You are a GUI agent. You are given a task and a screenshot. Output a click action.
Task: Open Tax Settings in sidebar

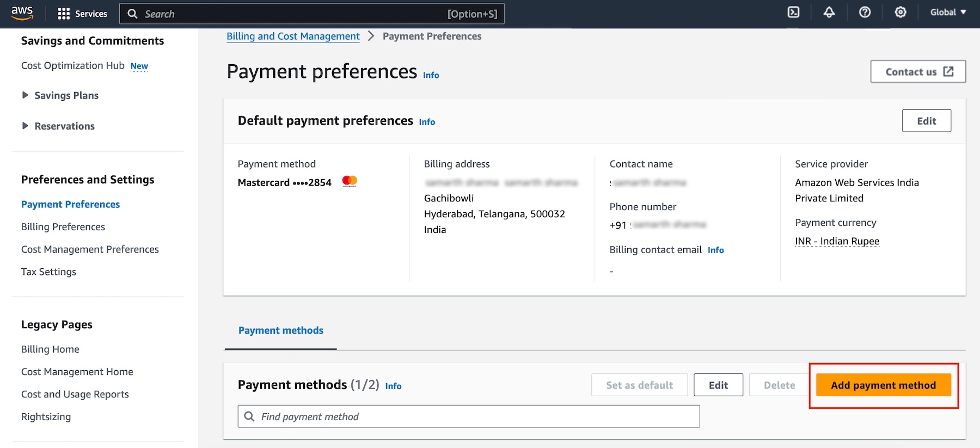(x=48, y=272)
